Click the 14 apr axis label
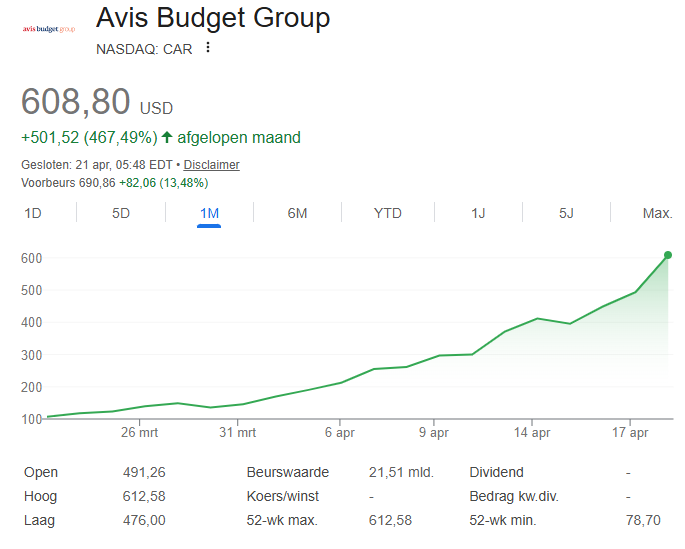685x549 pixels. tap(532, 432)
